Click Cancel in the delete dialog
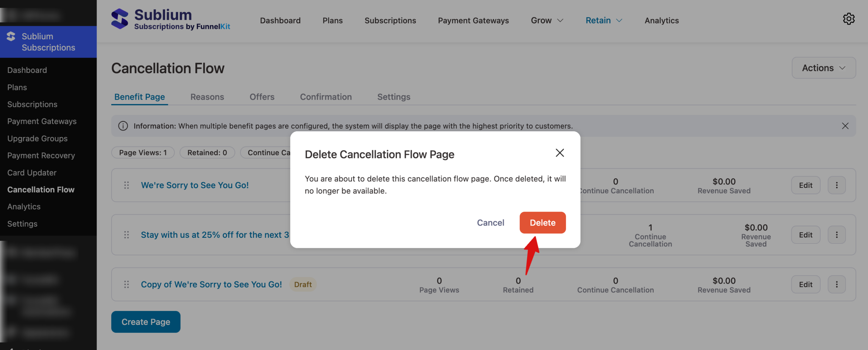 click(490, 223)
